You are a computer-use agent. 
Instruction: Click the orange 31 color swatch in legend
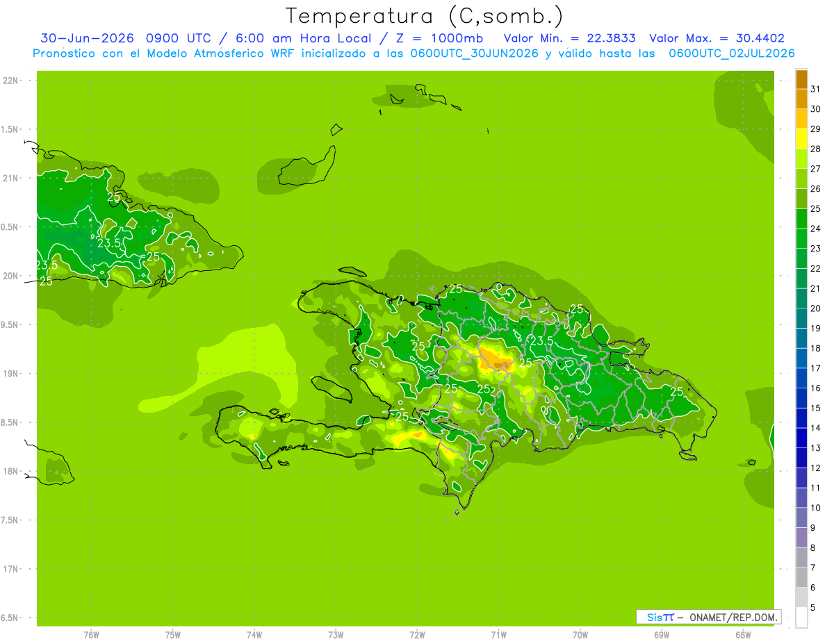[801, 80]
